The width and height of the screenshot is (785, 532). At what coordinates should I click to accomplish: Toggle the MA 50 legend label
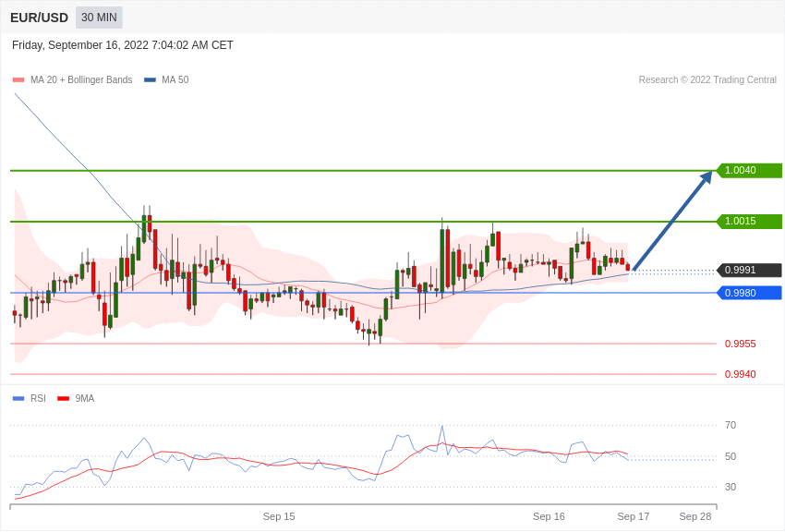coord(175,80)
